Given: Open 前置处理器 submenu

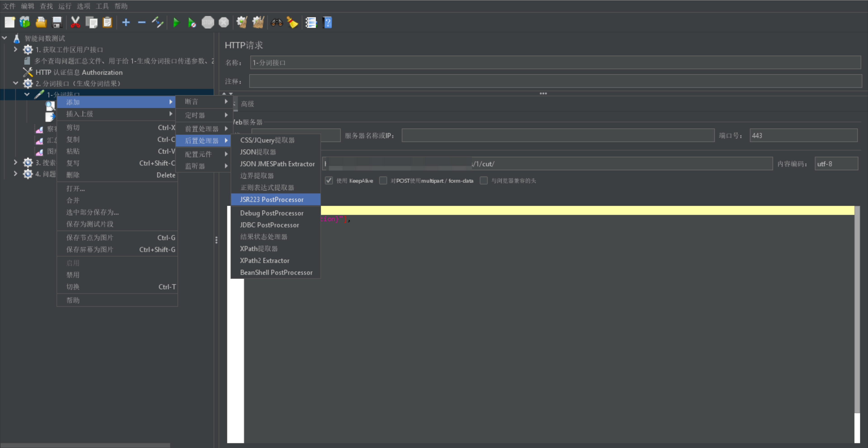Looking at the screenshot, I should [204, 129].
